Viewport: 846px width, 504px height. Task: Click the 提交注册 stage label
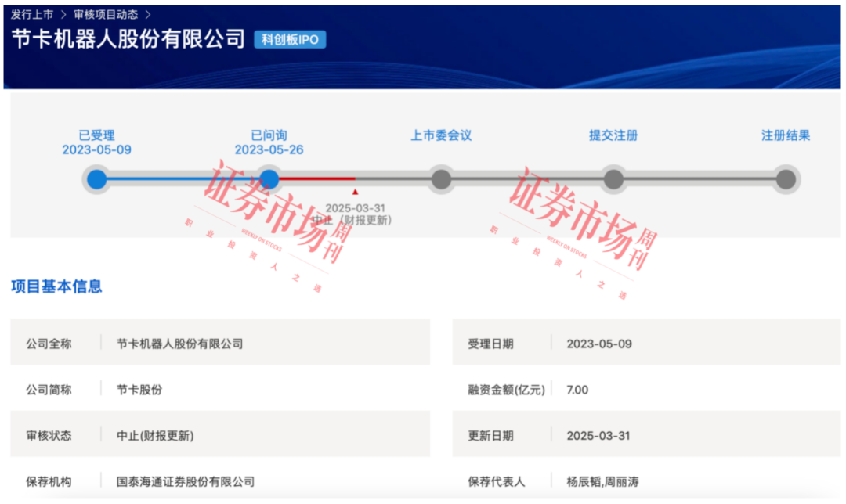(613, 135)
